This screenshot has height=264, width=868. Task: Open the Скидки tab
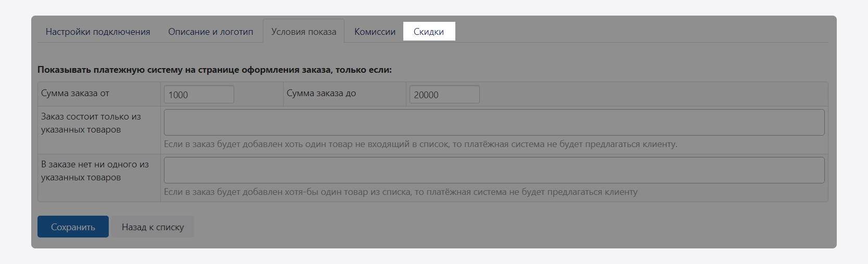click(429, 32)
